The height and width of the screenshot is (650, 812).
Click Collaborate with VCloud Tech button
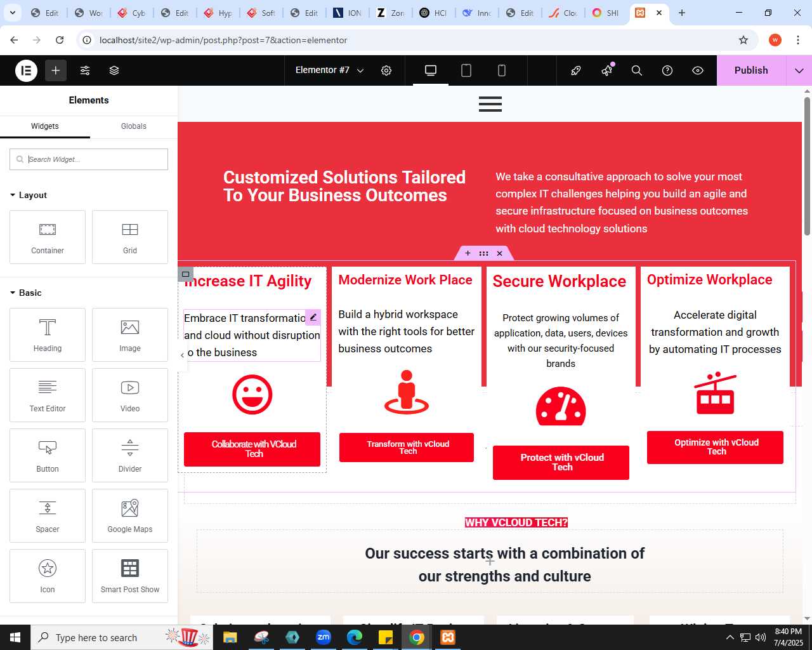click(x=252, y=449)
